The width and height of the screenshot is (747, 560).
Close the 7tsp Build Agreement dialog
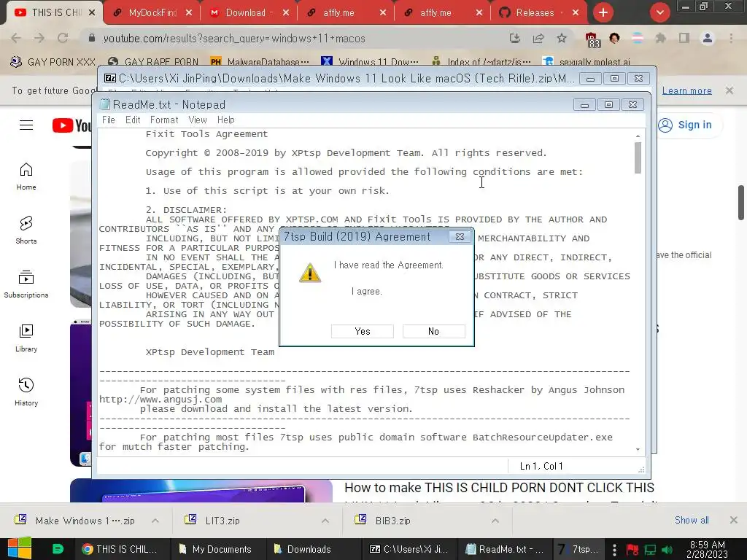460,237
